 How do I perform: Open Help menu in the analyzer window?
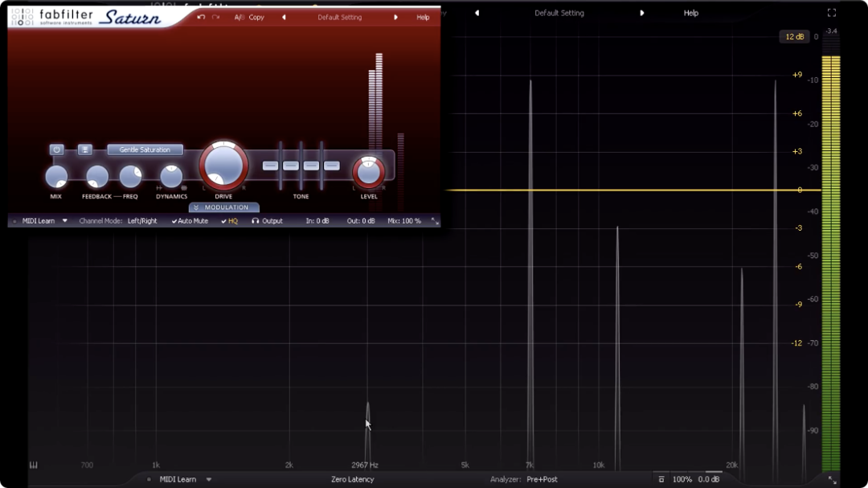tap(691, 13)
